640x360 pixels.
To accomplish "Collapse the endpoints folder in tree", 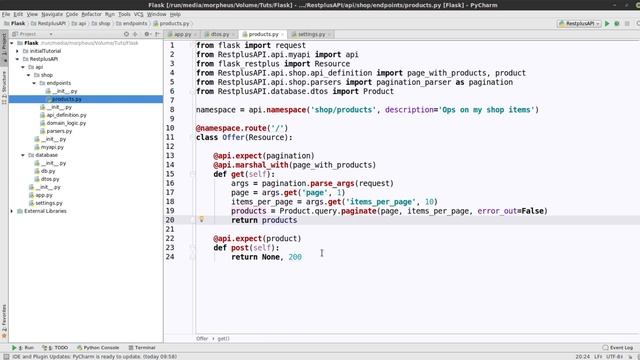I will 34,83.
